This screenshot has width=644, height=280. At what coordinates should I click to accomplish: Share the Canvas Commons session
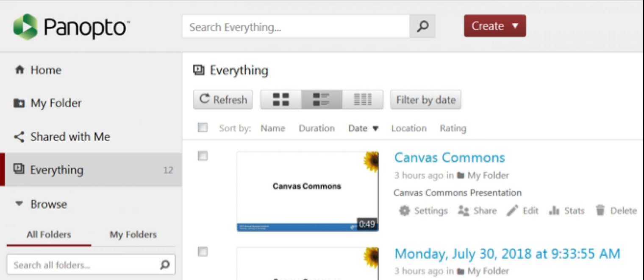point(477,211)
